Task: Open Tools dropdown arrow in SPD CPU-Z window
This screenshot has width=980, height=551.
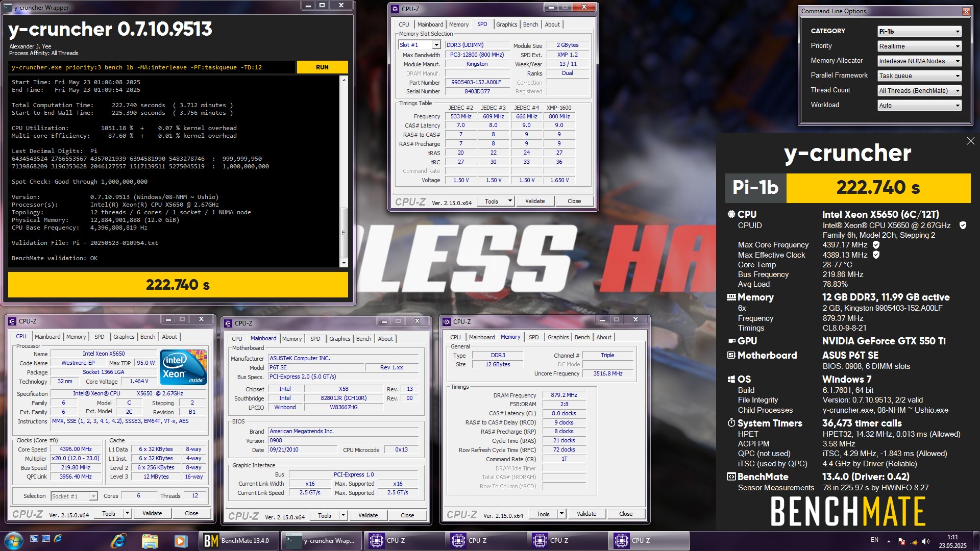Action: tap(510, 201)
